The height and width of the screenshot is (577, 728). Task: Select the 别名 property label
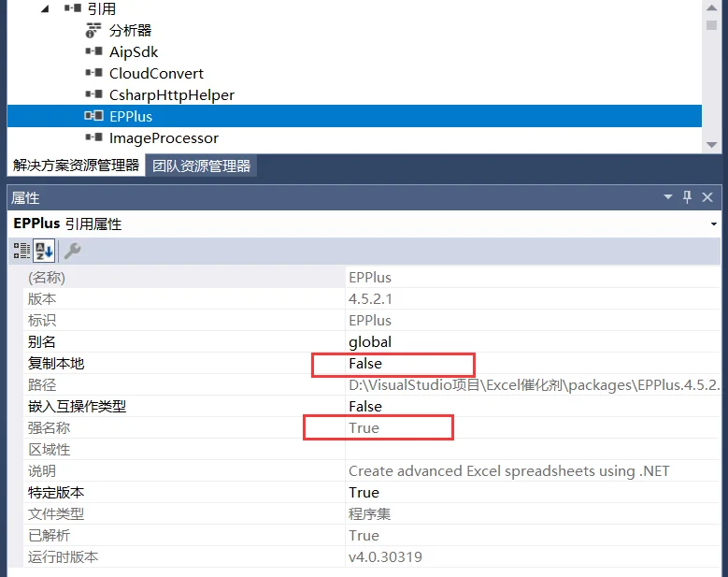[x=42, y=342]
